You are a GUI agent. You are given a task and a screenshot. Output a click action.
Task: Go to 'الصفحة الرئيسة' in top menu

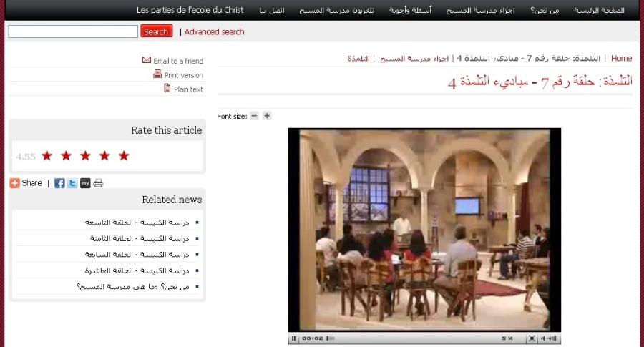600,10
